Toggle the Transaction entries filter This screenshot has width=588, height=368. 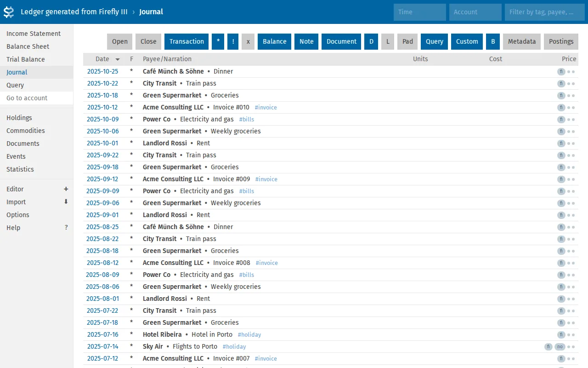[x=187, y=41]
